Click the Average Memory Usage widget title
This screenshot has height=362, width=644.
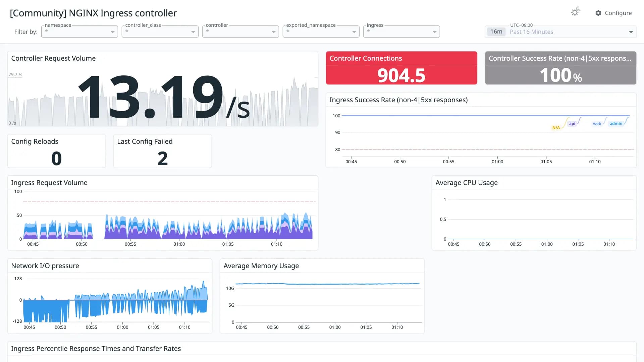pos(261,266)
